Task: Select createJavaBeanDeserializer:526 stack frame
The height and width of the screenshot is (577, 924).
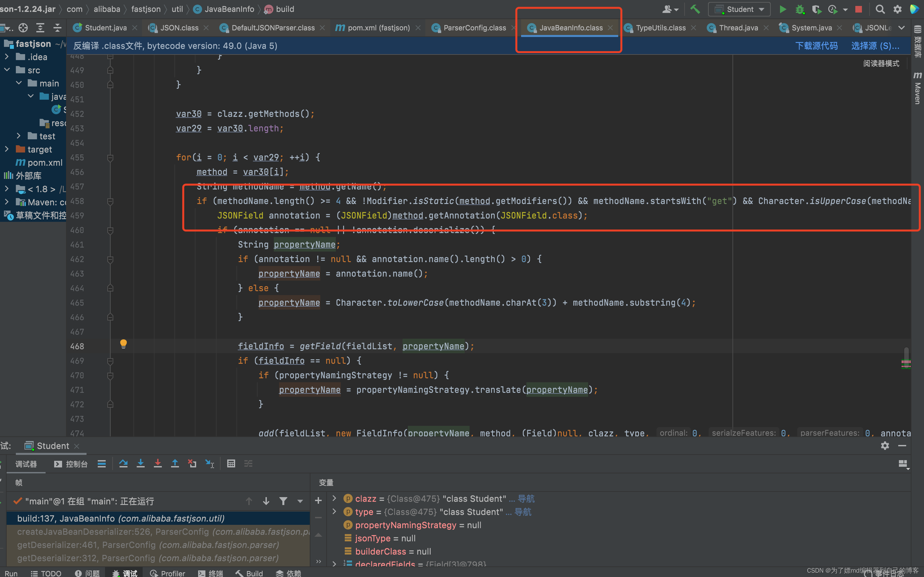Action: (158, 531)
